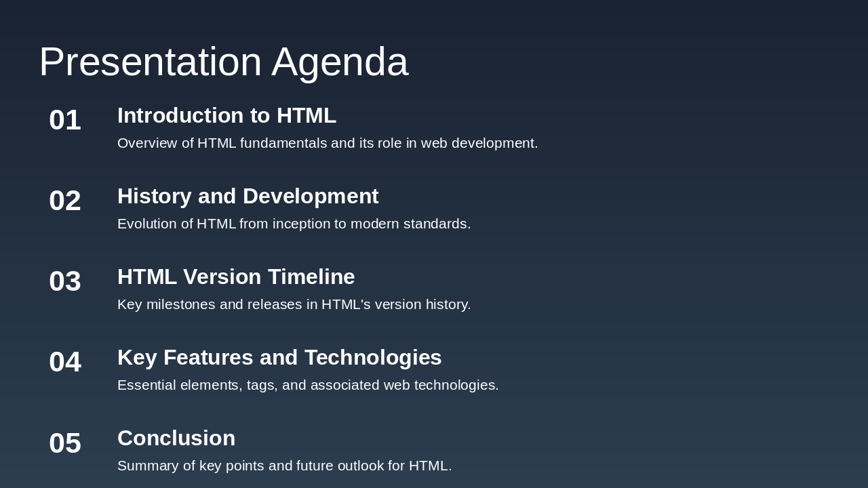Click the Summary of key points text

(x=284, y=466)
